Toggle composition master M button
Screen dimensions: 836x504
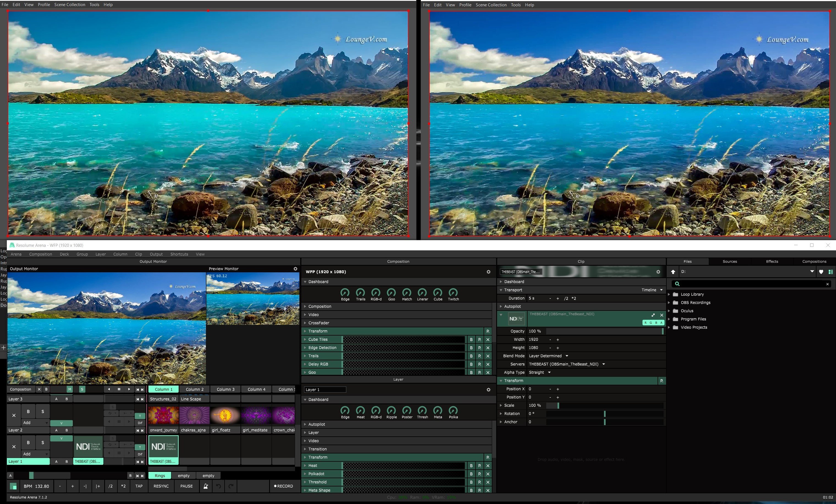[x=69, y=389]
